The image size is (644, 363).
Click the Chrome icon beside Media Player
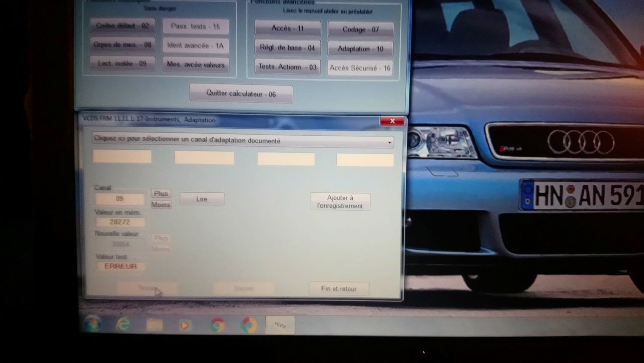pyautogui.click(x=217, y=325)
